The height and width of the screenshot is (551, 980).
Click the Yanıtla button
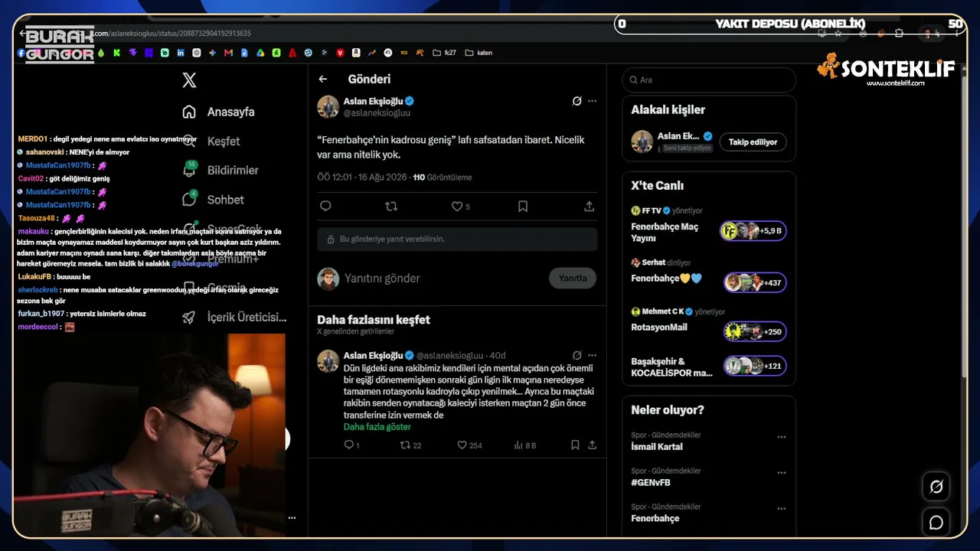coord(573,279)
